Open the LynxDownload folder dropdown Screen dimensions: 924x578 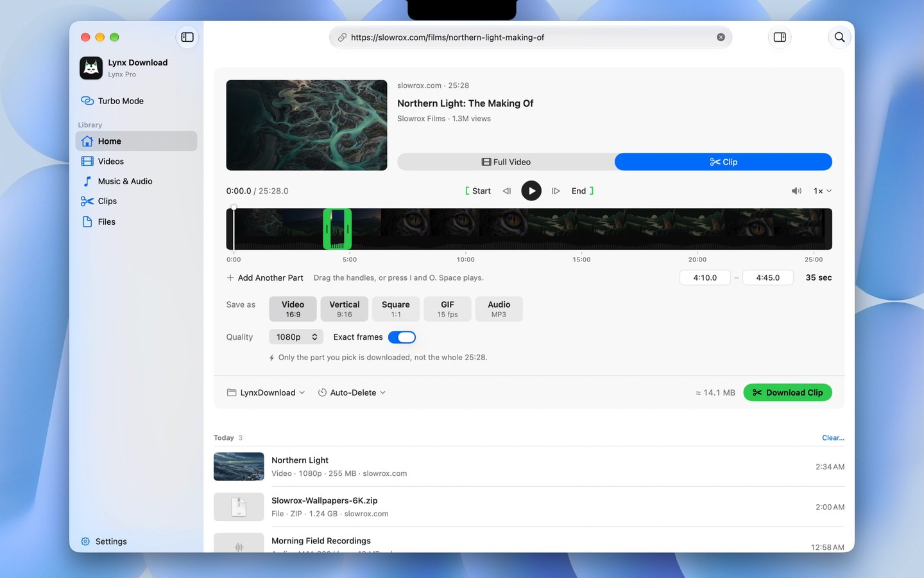pos(266,392)
